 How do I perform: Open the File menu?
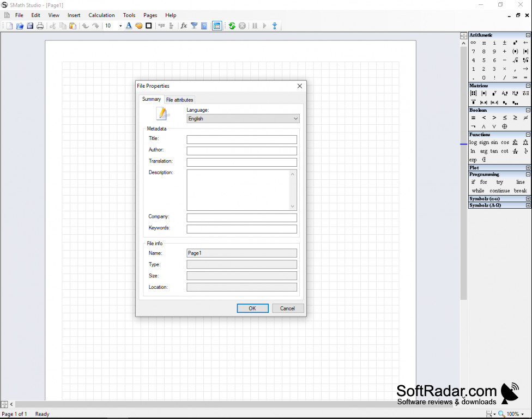tap(19, 15)
